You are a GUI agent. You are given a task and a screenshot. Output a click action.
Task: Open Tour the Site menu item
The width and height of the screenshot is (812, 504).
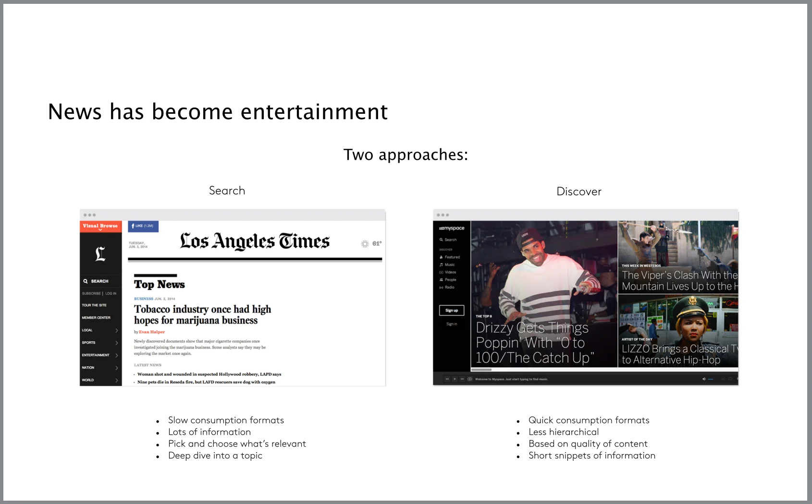[94, 305]
